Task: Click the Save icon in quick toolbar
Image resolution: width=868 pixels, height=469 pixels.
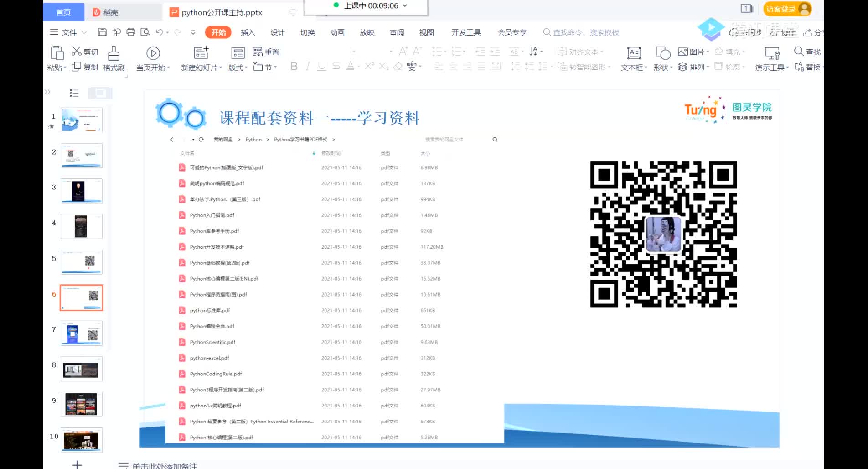Action: pos(102,32)
